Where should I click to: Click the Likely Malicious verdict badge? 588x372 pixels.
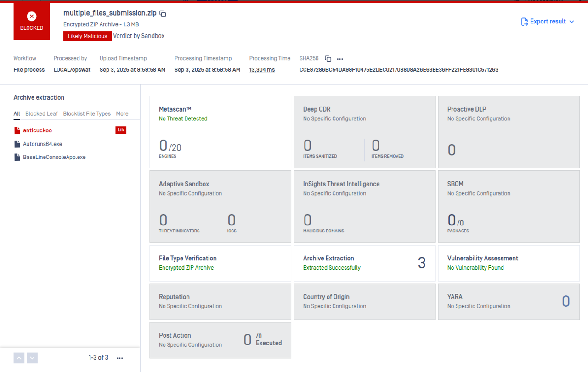click(87, 36)
